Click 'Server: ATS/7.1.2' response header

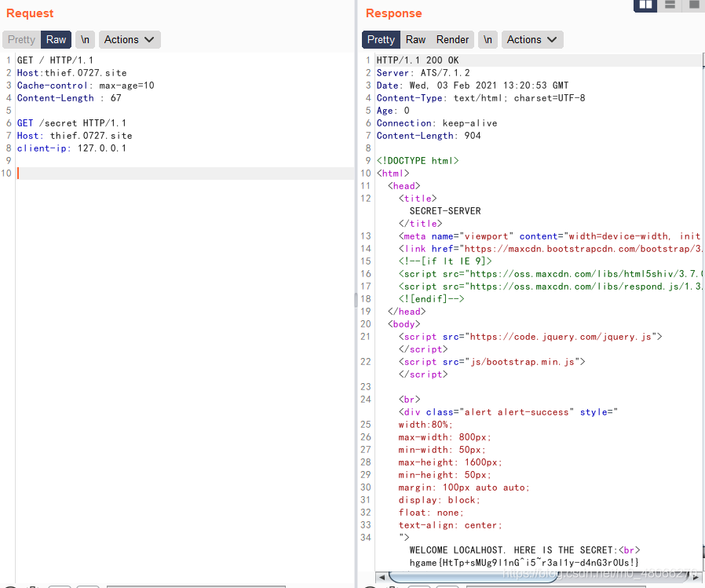click(x=423, y=73)
